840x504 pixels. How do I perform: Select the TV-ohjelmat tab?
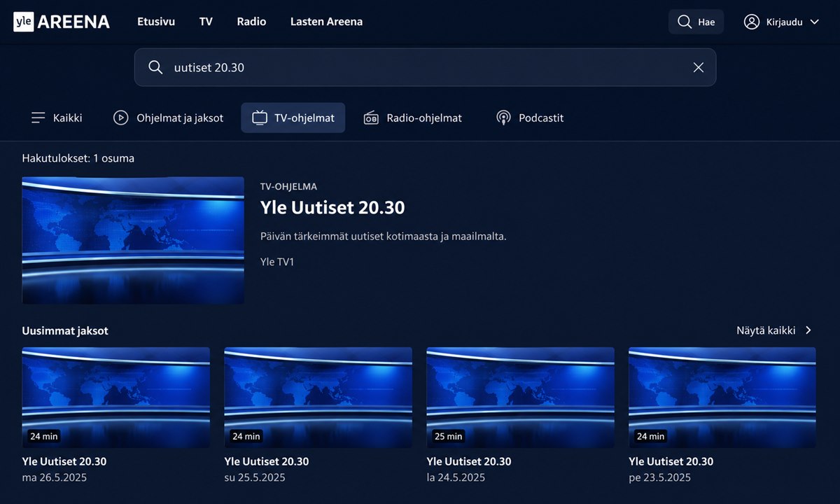pos(293,118)
